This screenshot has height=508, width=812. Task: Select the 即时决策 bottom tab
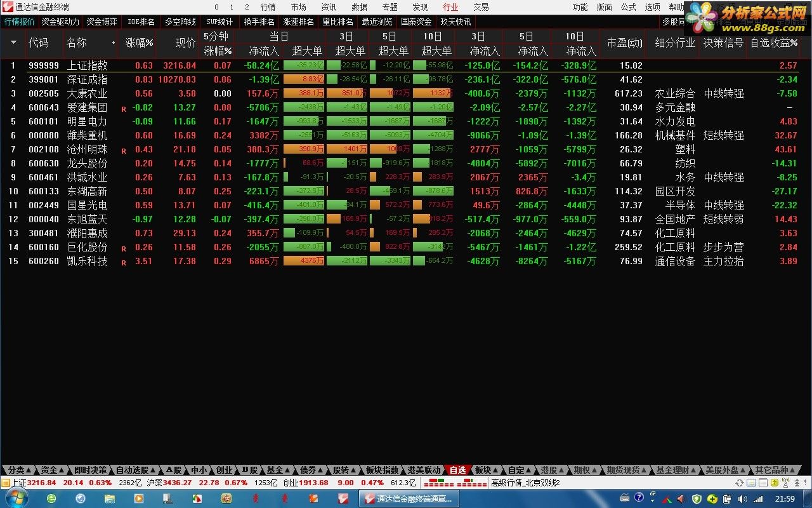point(90,470)
